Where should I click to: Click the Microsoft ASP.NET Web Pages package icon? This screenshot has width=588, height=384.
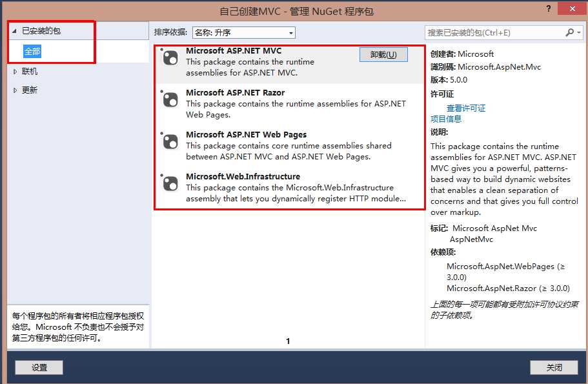[170, 142]
